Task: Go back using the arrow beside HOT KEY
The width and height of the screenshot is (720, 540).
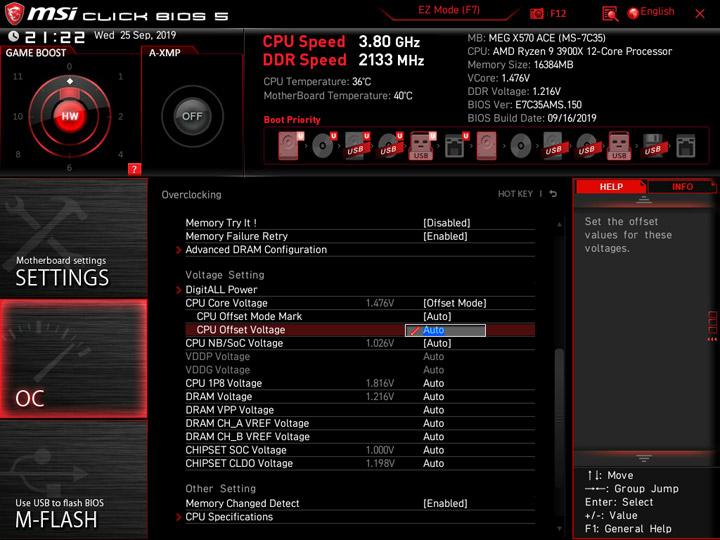Action: (x=553, y=194)
